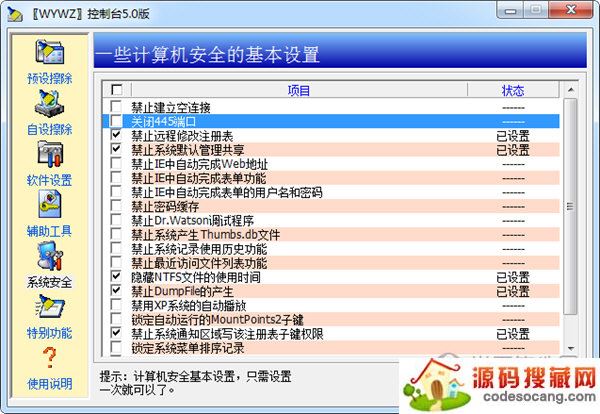Open the 软件设置 settings icon
600x414 pixels.
(50, 154)
